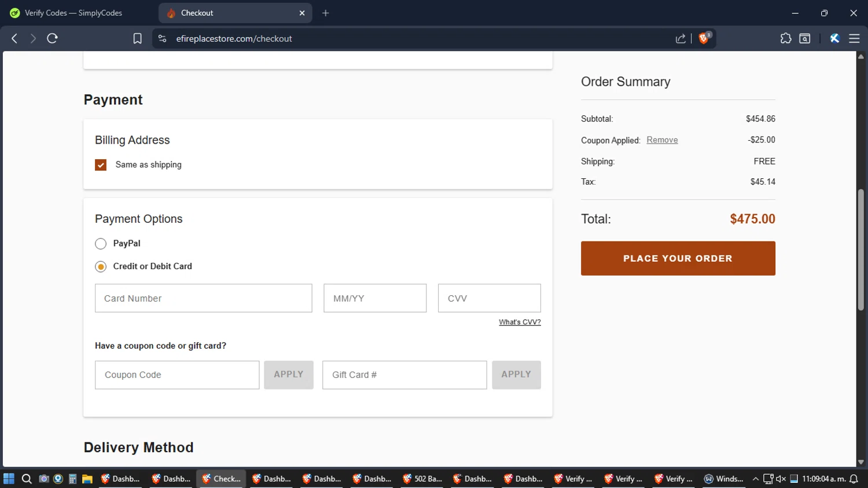
Task: Close the Checkout tab
Action: click(x=302, y=13)
